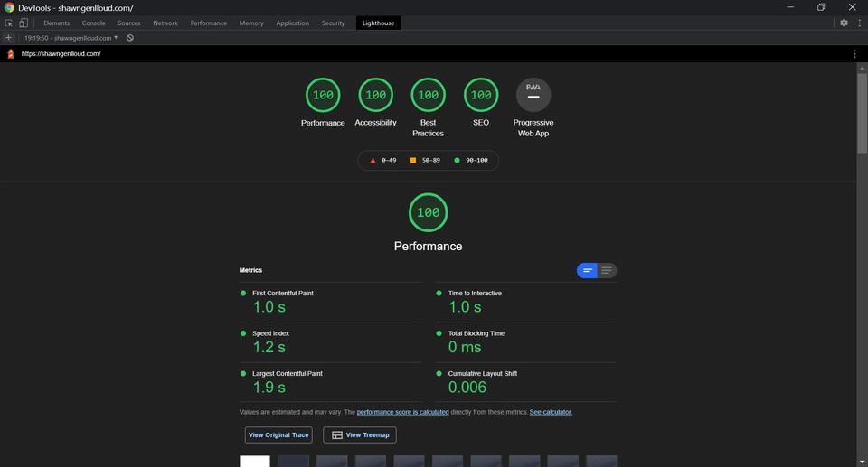This screenshot has height=467, width=868.
Task: Click the report vertical scrollbar thumb
Action: (862, 113)
